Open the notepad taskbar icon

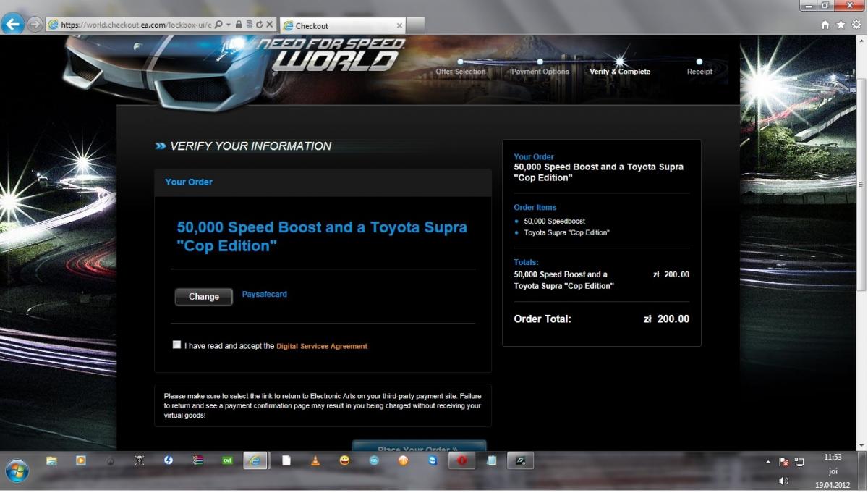coord(491,460)
